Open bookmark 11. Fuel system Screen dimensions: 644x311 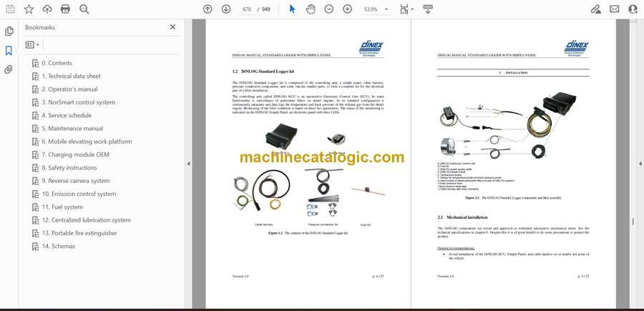62,207
